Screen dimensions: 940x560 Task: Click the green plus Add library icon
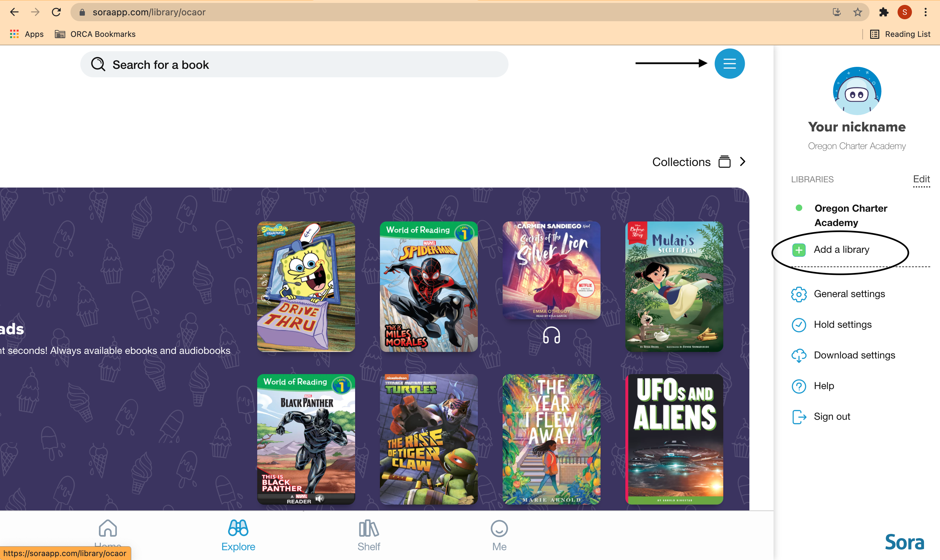click(x=799, y=250)
